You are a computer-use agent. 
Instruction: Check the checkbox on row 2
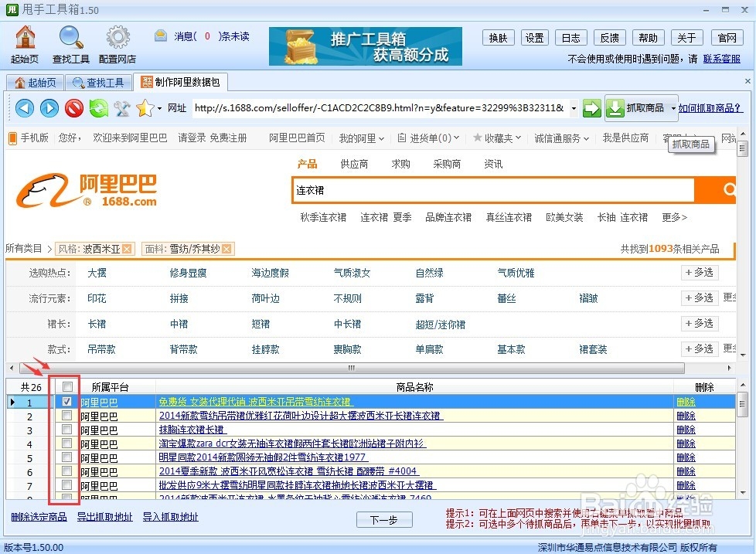click(67, 415)
